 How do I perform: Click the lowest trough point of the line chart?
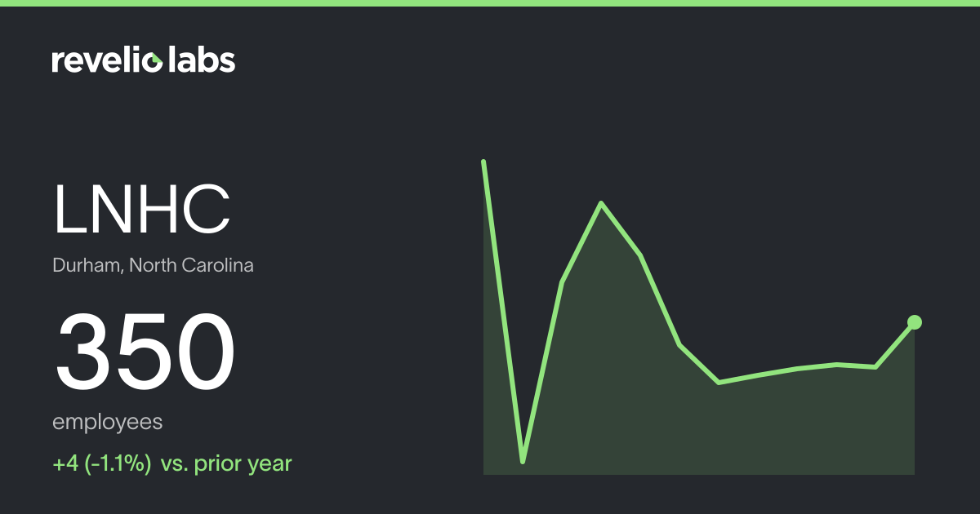coord(523,462)
